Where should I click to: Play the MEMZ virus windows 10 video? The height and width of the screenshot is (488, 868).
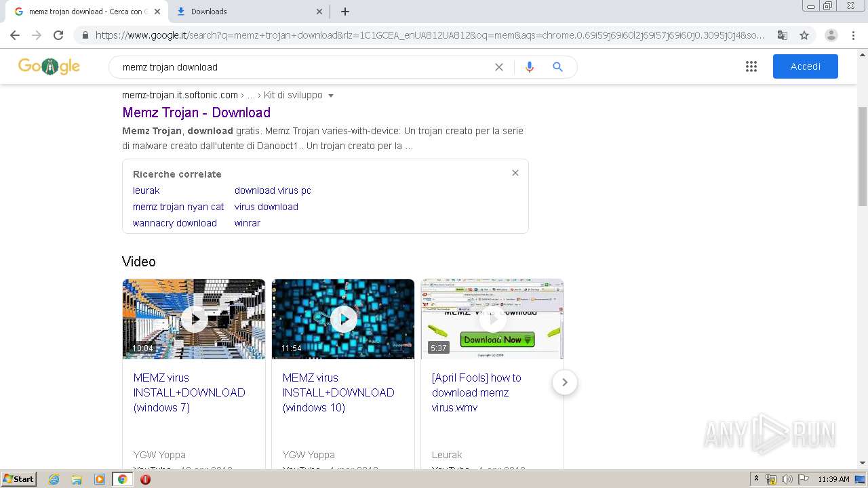(343, 319)
